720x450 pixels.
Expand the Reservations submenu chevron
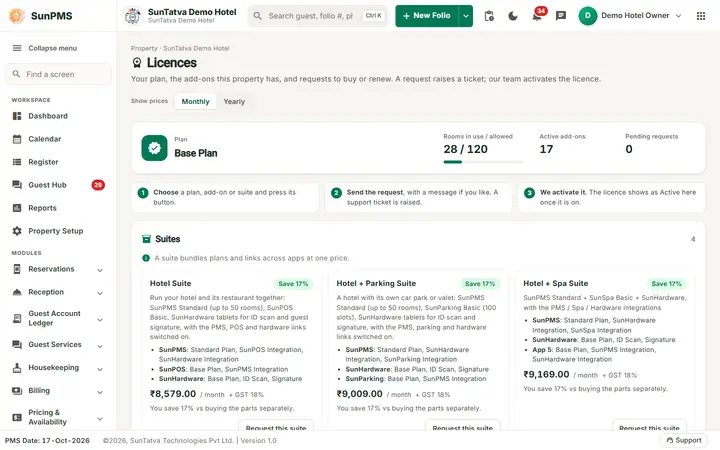tap(100, 270)
